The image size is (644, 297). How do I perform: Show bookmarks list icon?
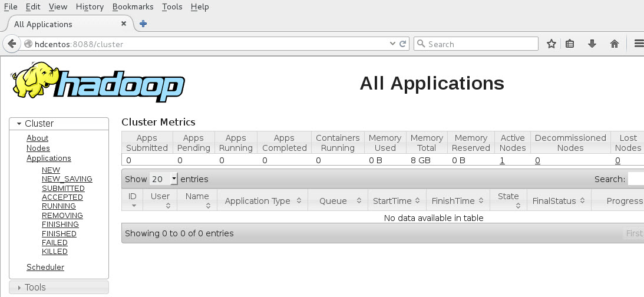point(570,44)
